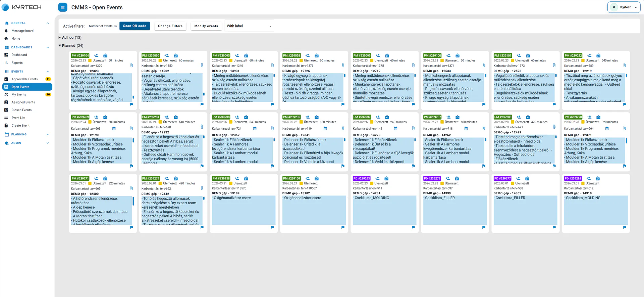This screenshot has width=644, height=297.
Task: Click the flag icon on card PM #239098
Action: click(343, 104)
